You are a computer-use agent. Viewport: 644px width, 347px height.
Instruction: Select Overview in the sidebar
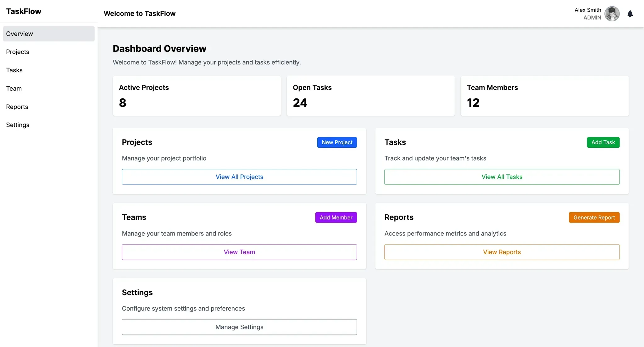click(49, 34)
